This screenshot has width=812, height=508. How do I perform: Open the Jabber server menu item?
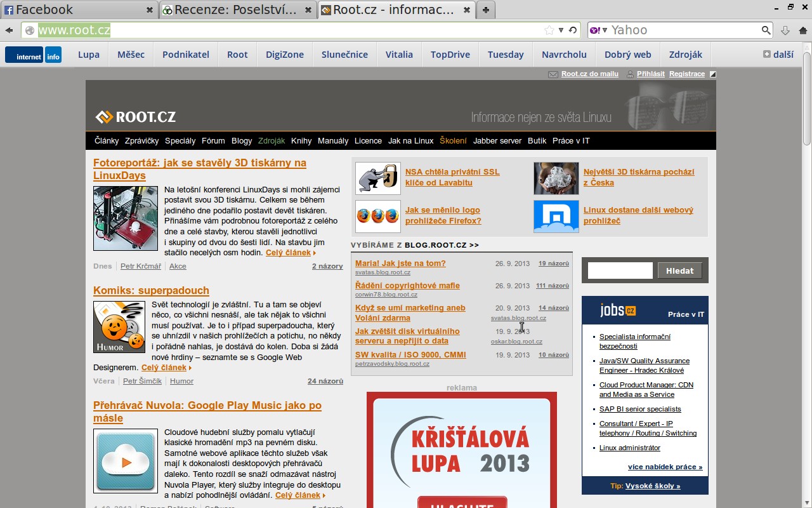tap(497, 141)
